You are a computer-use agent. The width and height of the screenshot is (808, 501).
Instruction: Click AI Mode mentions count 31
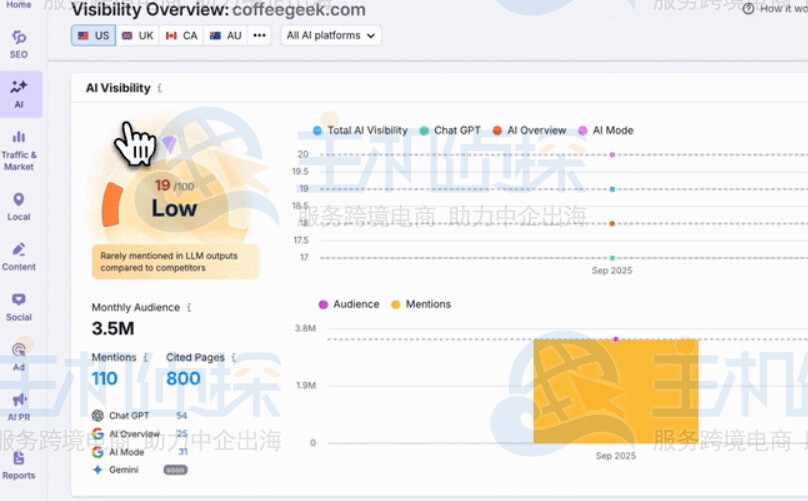[183, 452]
